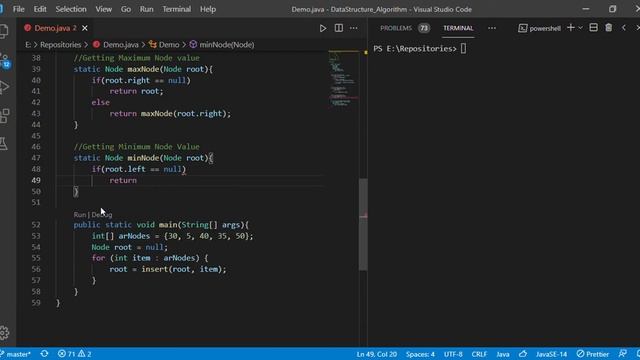Viewport: 640px width, 360px height.
Task: Click the arNodes array declaration line 53
Action: pyautogui.click(x=172, y=236)
